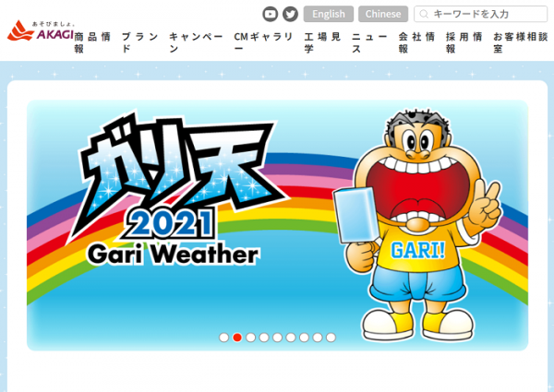Select the third carousel slide dot
Screen dimensions: 554x392
tap(250, 338)
